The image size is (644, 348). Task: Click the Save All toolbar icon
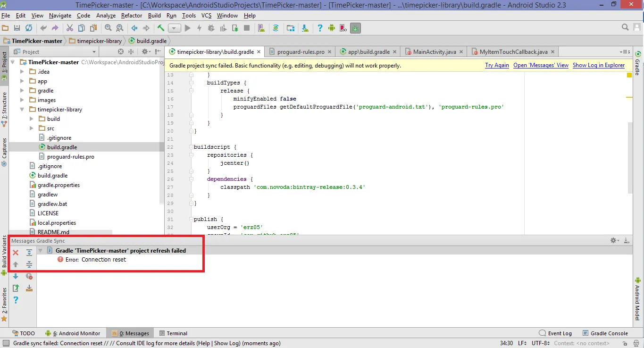pyautogui.click(x=17, y=28)
